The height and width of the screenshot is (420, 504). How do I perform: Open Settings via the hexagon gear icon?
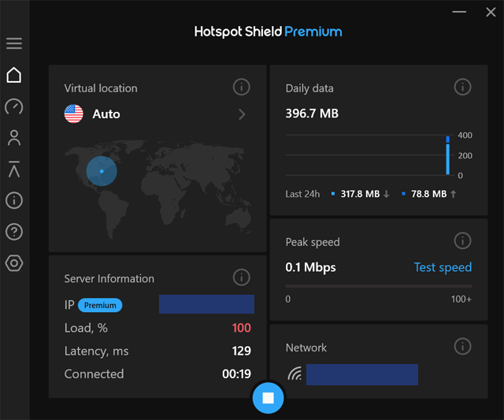coord(14,263)
